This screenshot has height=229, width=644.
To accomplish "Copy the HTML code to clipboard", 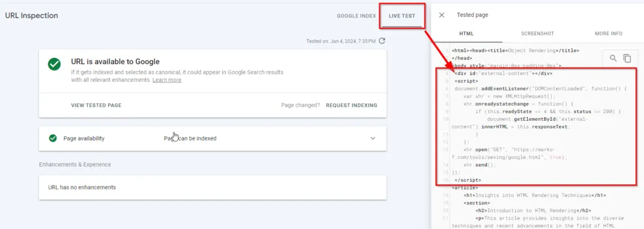I will tap(627, 59).
